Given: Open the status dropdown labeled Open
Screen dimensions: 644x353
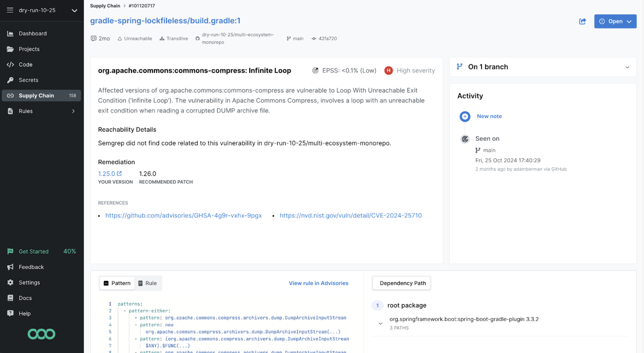Looking at the screenshot, I should point(615,21).
